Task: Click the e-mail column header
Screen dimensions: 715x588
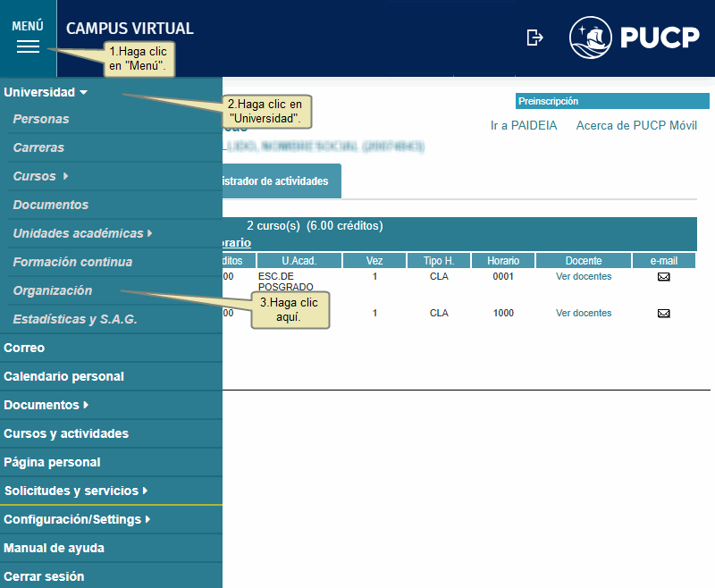Action: pyautogui.click(x=664, y=261)
